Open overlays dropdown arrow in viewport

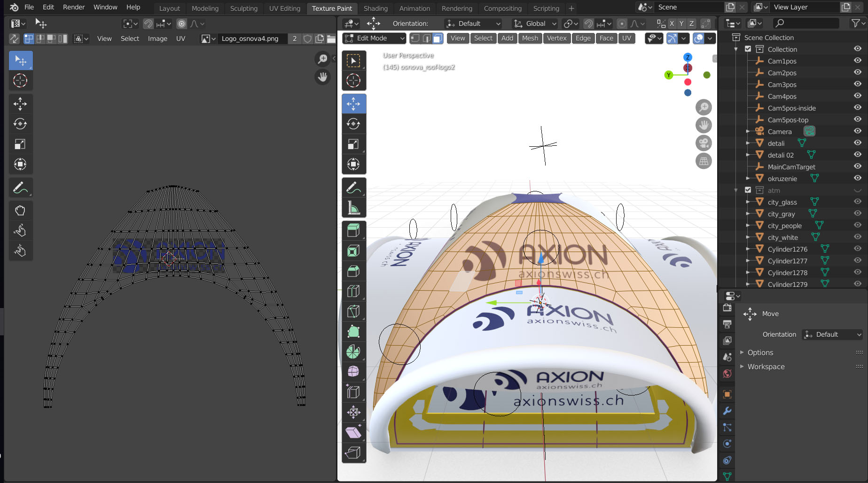(x=710, y=39)
